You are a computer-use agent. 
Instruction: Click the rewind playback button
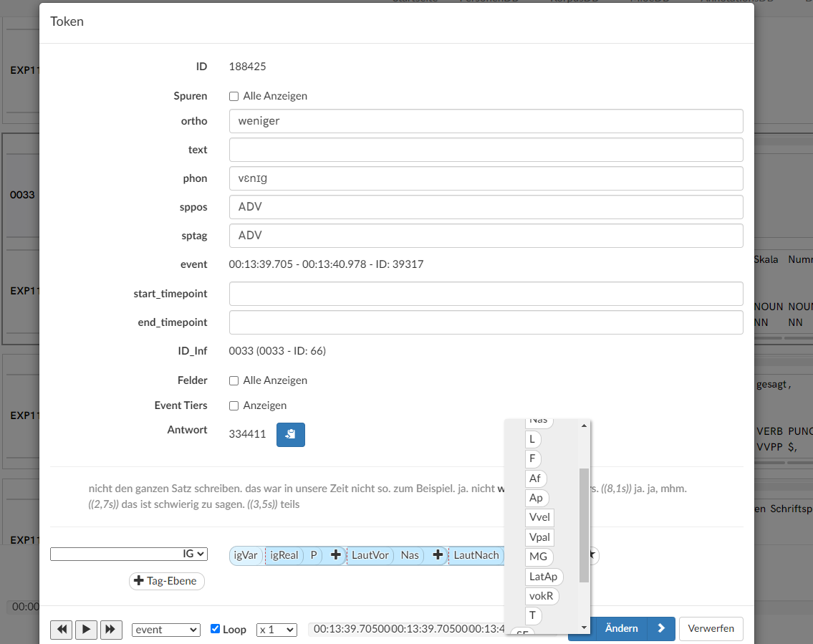pyautogui.click(x=61, y=630)
